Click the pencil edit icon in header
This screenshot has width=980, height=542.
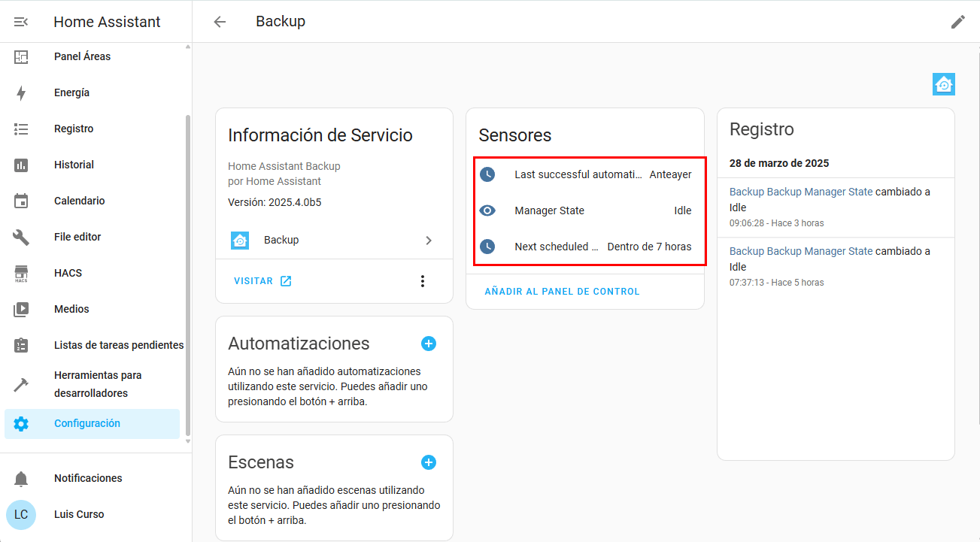pos(957,22)
